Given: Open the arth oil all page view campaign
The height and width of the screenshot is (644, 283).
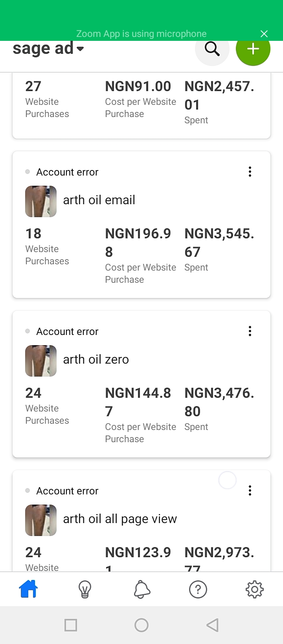Looking at the screenshot, I should [x=120, y=519].
